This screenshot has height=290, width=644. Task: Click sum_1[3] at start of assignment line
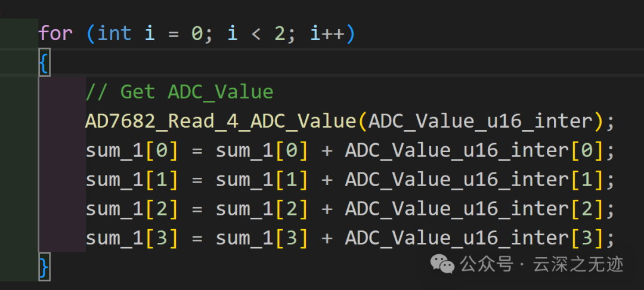coord(132,239)
